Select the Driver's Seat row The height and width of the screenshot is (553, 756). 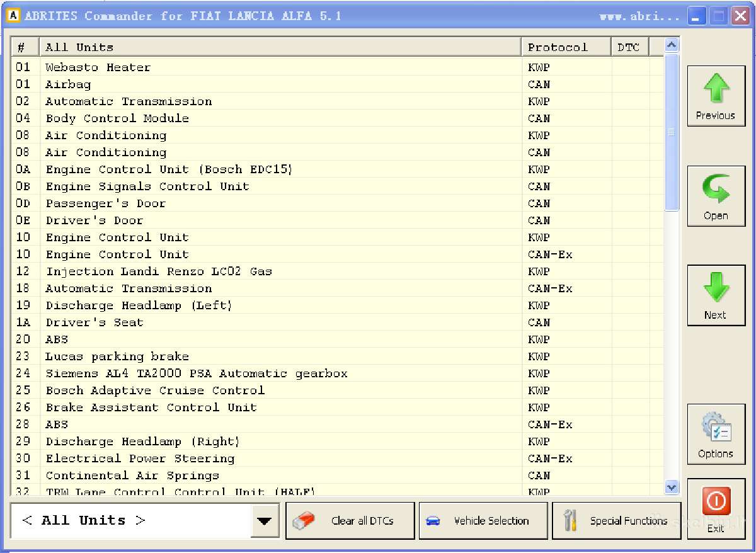338,322
